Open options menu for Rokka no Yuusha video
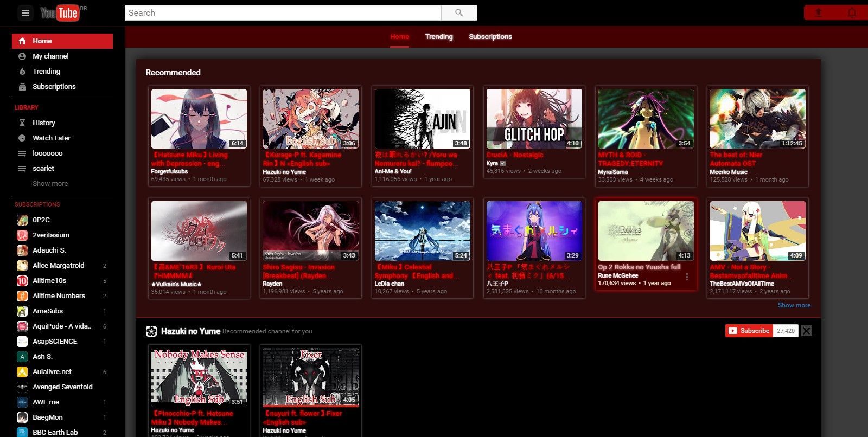The width and height of the screenshot is (868, 437). 687,277
